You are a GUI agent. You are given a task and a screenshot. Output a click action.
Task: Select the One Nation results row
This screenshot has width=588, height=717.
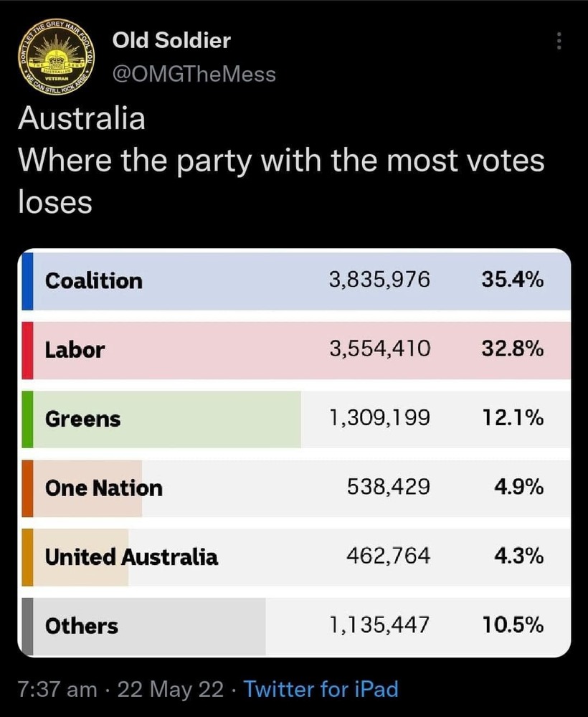pos(294,488)
